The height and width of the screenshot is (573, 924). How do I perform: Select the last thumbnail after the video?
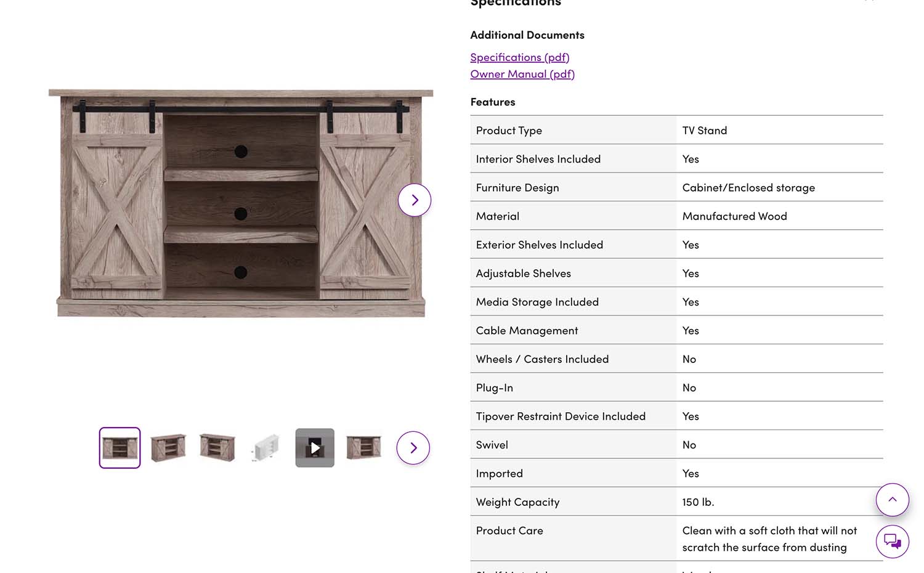(x=363, y=448)
